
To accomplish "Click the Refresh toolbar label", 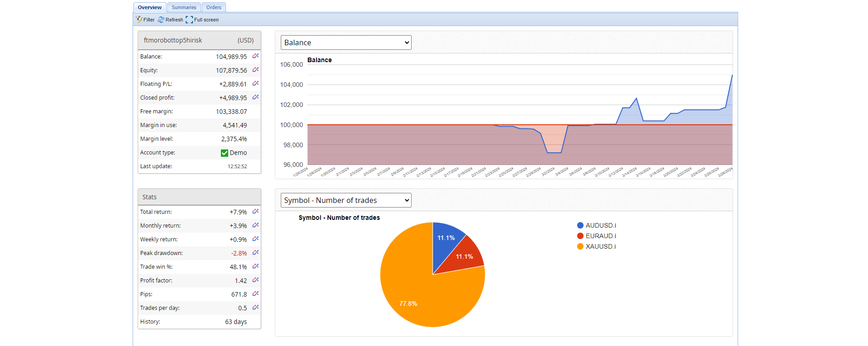I will (x=174, y=20).
